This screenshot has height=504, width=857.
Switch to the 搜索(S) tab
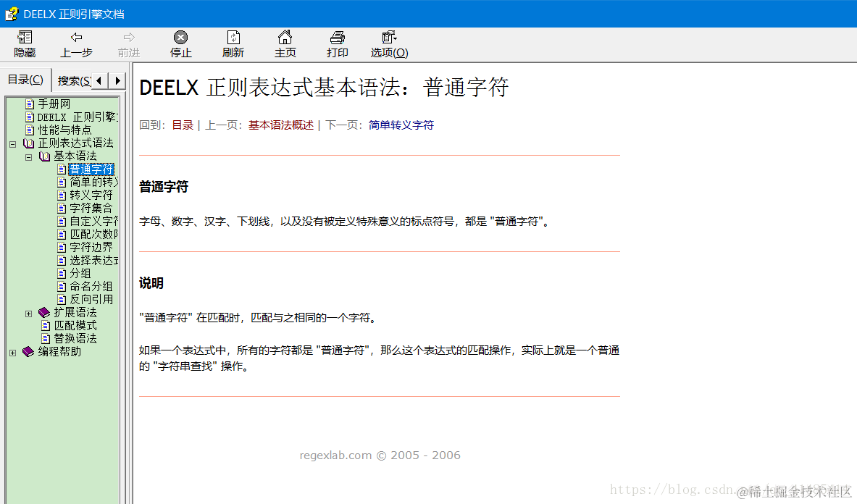(x=73, y=81)
